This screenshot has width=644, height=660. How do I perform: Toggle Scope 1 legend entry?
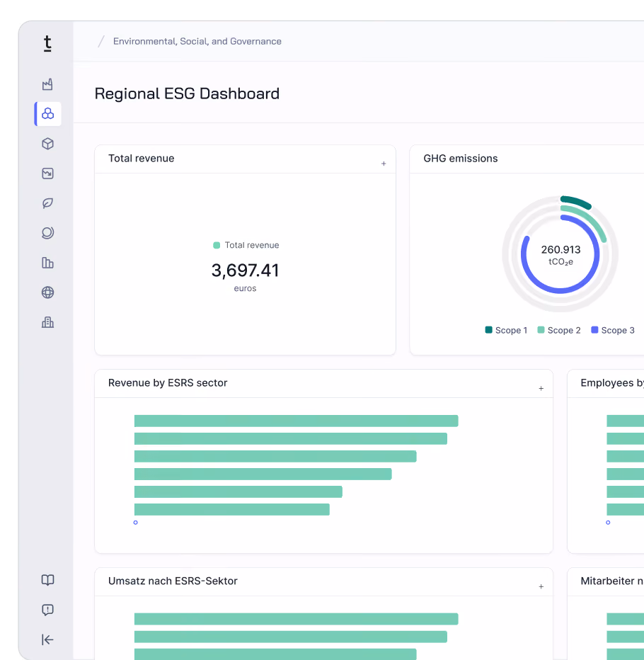(x=506, y=330)
